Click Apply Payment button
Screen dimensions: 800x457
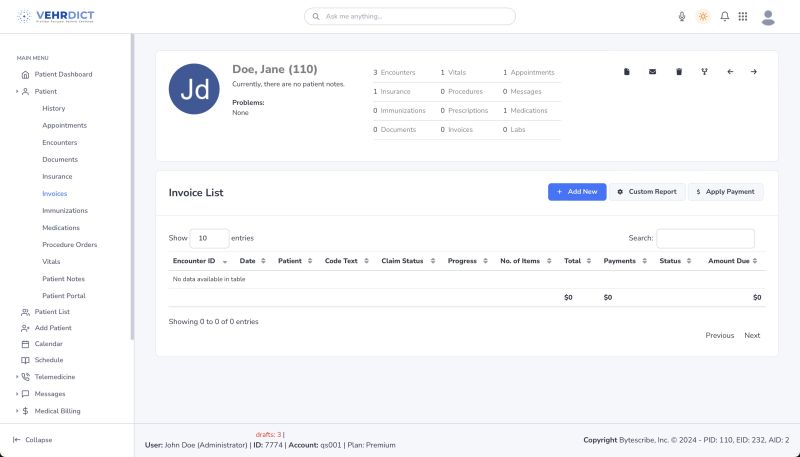(726, 192)
